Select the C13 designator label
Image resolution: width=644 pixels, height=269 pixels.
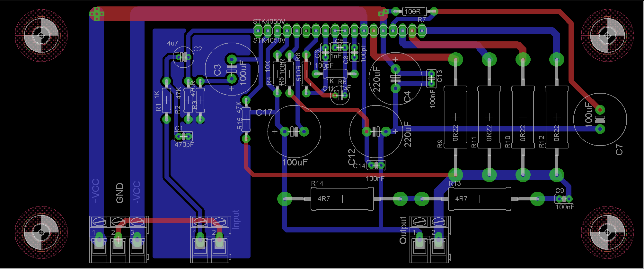pos(440,76)
